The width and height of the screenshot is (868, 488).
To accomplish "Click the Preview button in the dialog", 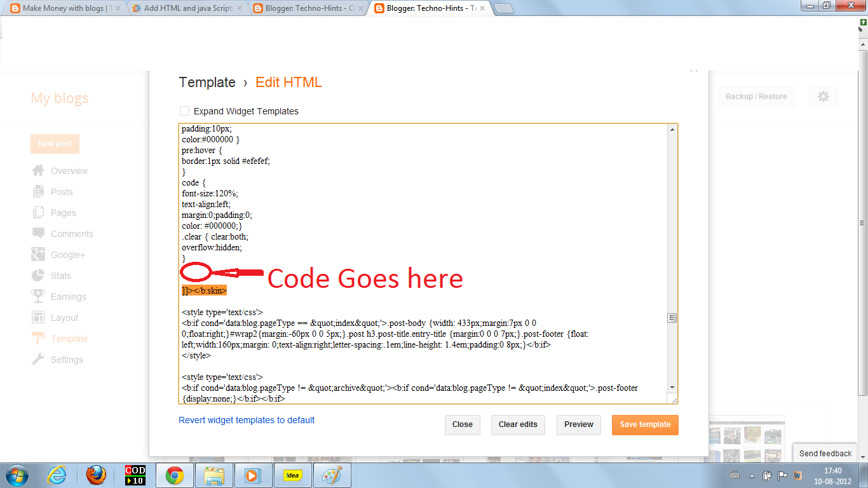I will pos(579,424).
